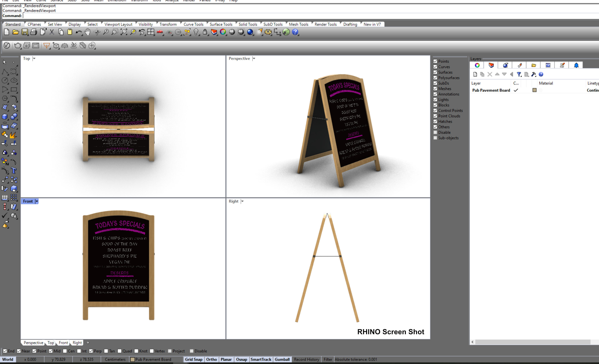This screenshot has height=364, width=599.
Task: Click the Lock objects padlock icon
Action: click(205, 32)
